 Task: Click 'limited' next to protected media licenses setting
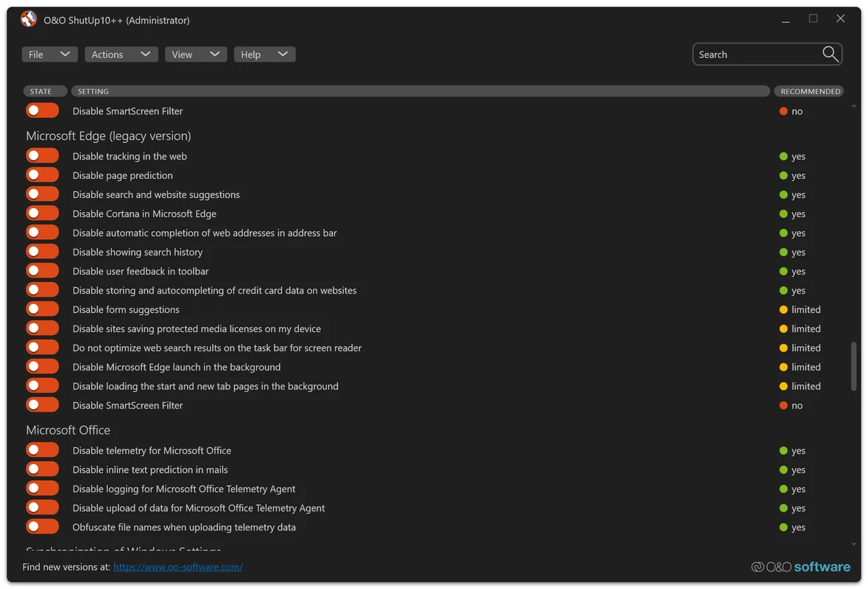click(x=806, y=329)
